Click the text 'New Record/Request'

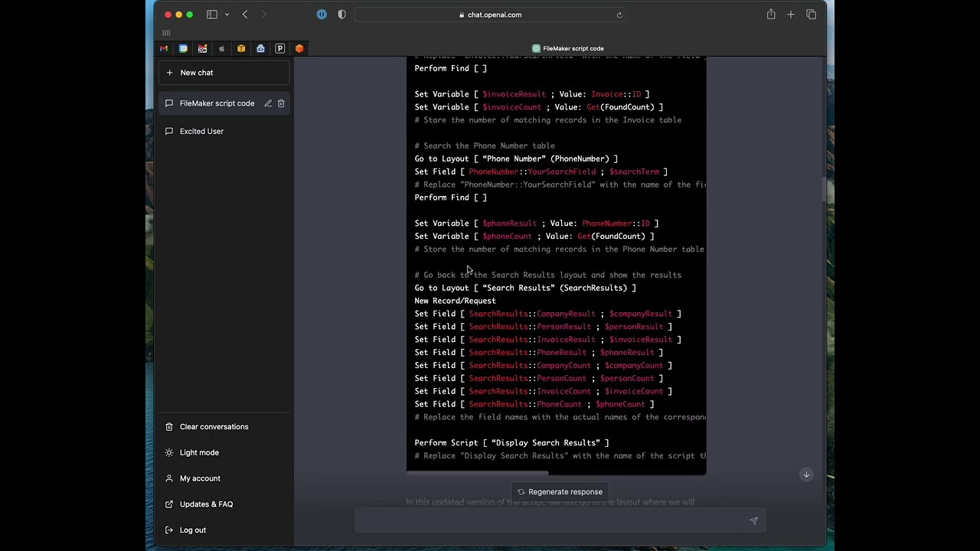455,301
